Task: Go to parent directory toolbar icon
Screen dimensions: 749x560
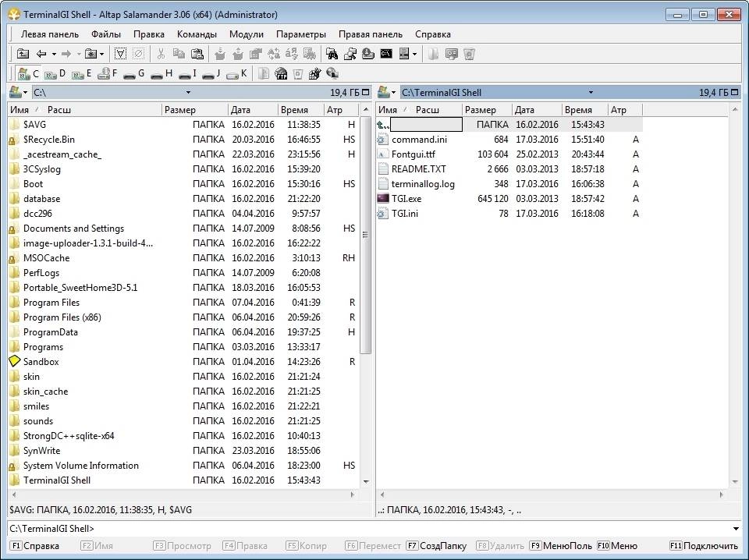Action: click(23, 54)
